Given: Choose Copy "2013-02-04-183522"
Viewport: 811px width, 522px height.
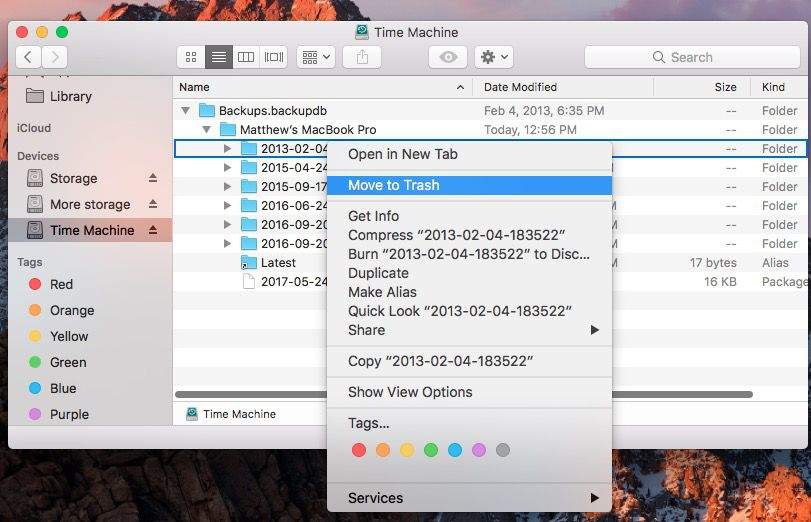Looking at the screenshot, I should (x=470, y=361).
